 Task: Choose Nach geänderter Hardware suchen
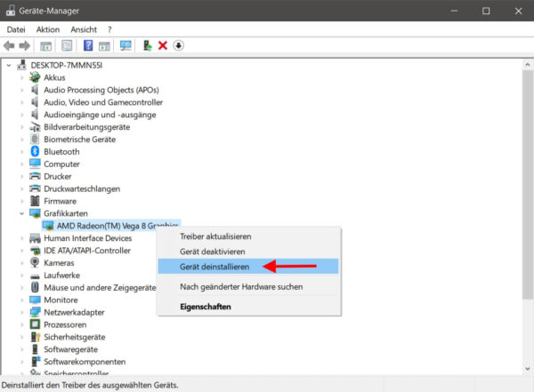(x=248, y=287)
